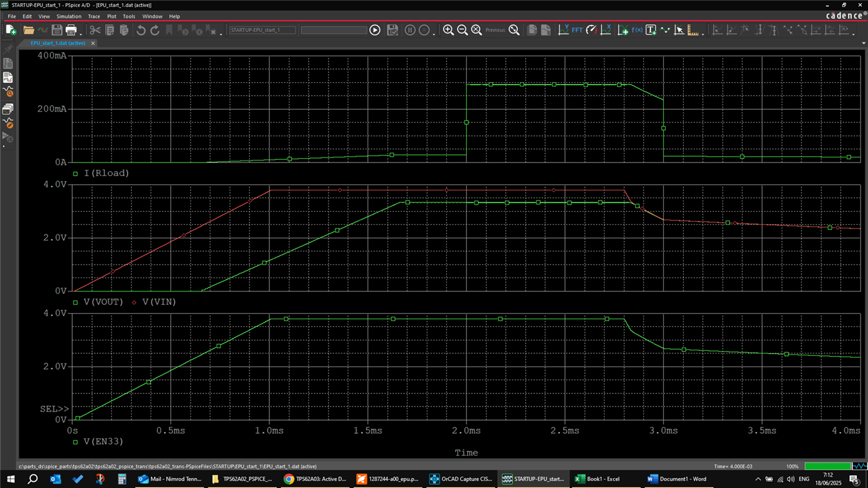Open the Window menu
Screen dimensions: 868x488
point(152,16)
